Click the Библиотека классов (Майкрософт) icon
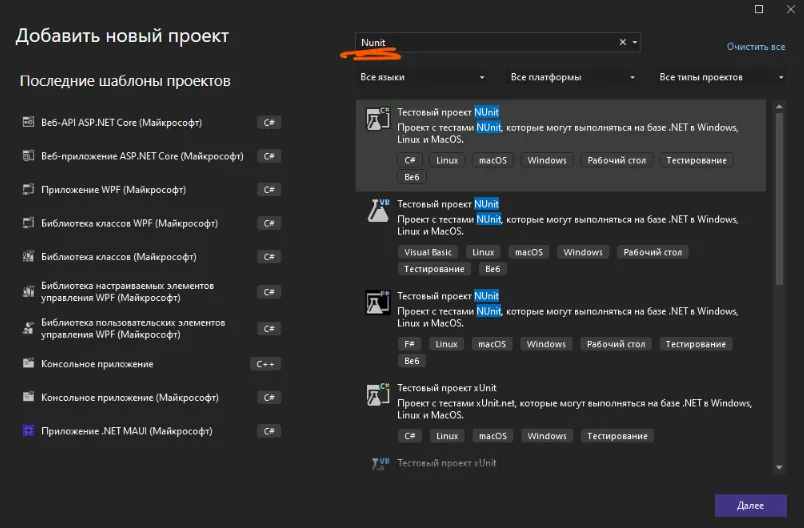The height and width of the screenshot is (528, 804). (x=28, y=256)
